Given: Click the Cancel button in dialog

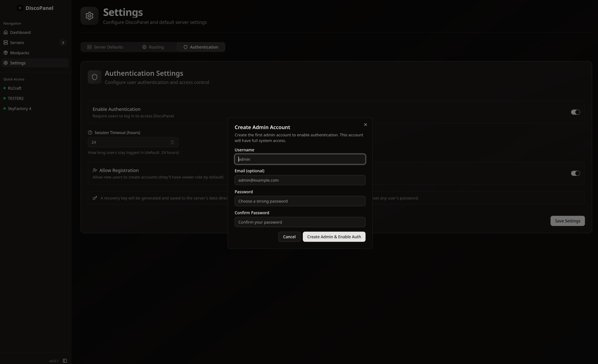Looking at the screenshot, I should click(289, 237).
